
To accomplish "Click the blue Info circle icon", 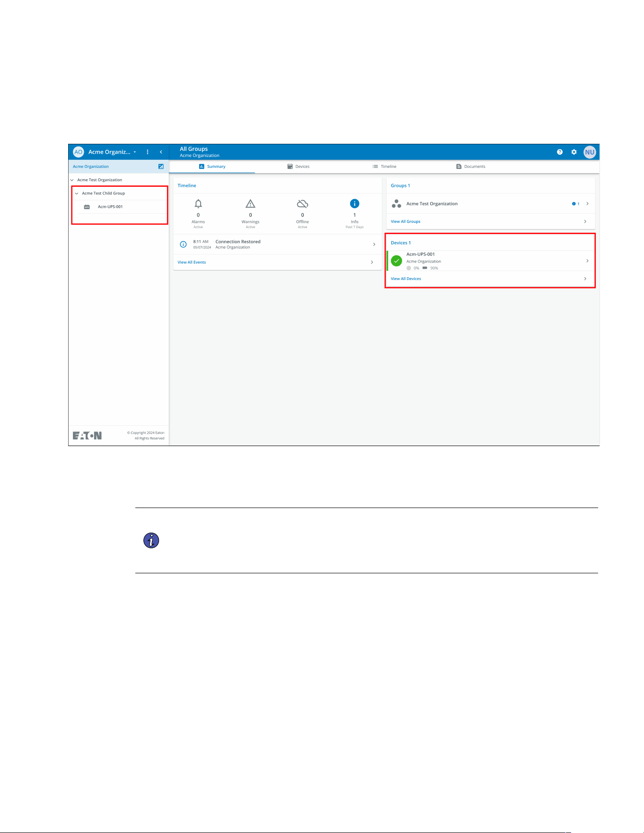I will (354, 203).
